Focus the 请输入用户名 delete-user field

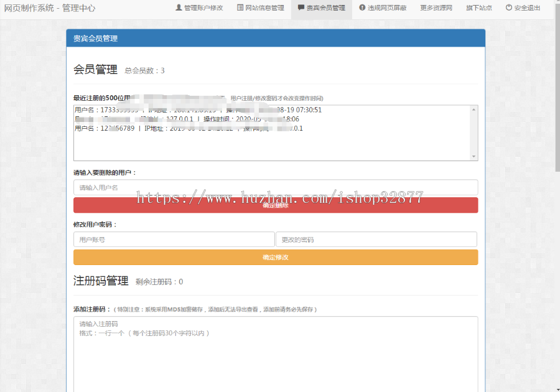click(276, 187)
